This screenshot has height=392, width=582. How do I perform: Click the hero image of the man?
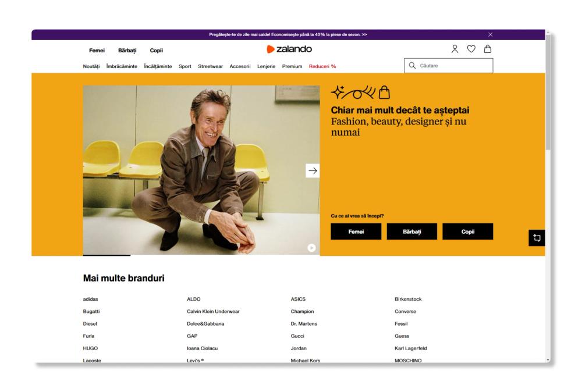[x=201, y=170]
